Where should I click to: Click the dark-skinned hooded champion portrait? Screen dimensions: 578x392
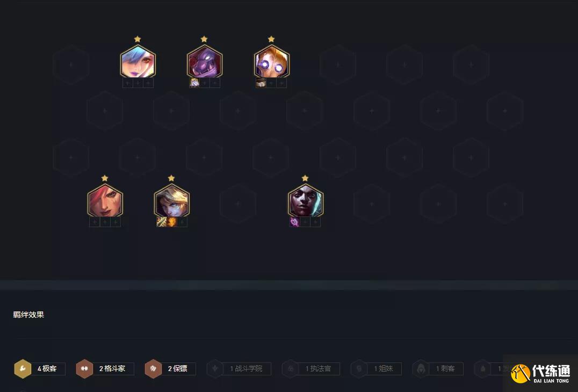(x=305, y=201)
